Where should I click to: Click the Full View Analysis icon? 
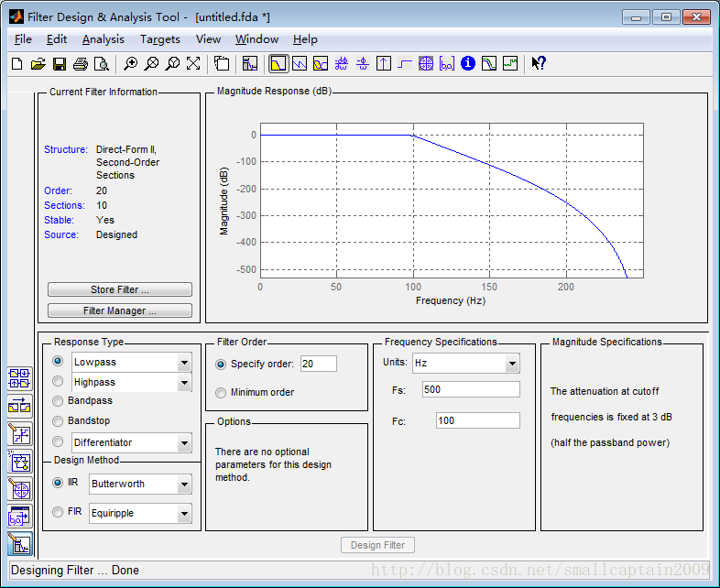click(x=222, y=63)
